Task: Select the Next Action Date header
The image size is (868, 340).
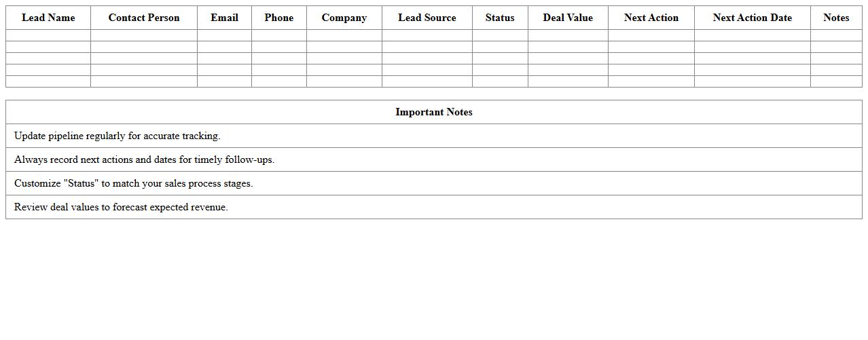Action: pyautogui.click(x=753, y=18)
